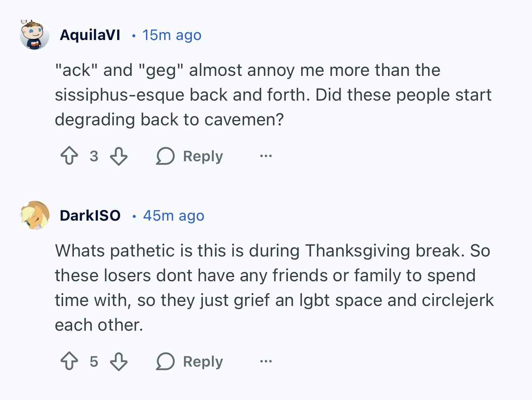Image resolution: width=532 pixels, height=400 pixels.
Task: Upvote DarkISO's comment
Action: pyautogui.click(x=69, y=362)
